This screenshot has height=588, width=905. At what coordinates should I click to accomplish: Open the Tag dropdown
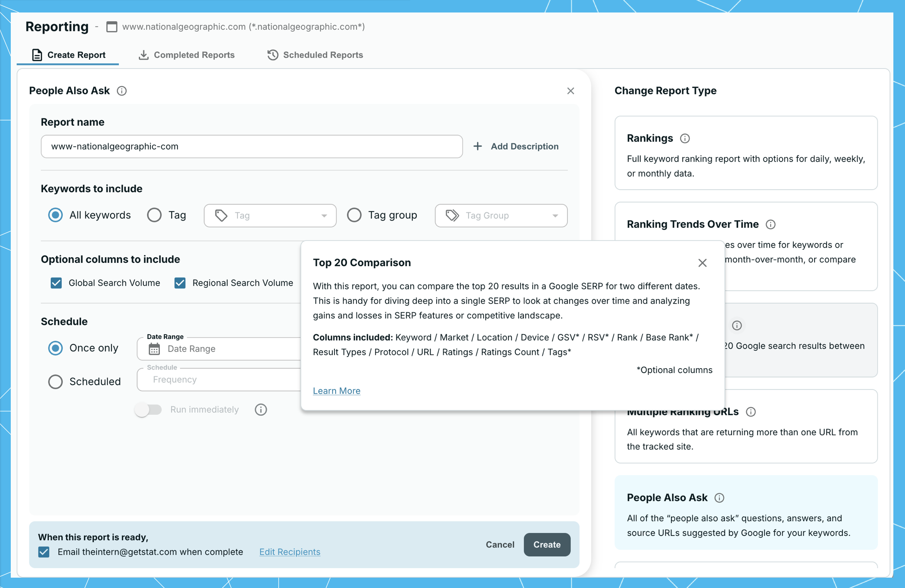270,215
